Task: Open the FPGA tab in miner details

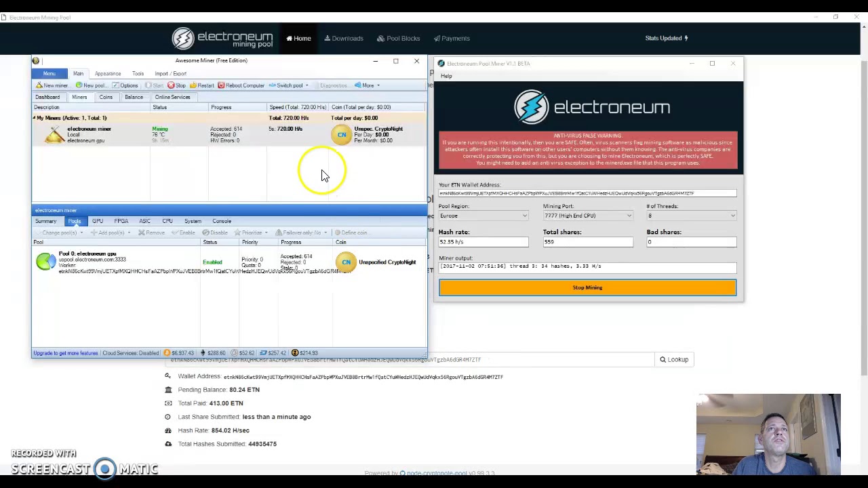Action: pyautogui.click(x=121, y=221)
